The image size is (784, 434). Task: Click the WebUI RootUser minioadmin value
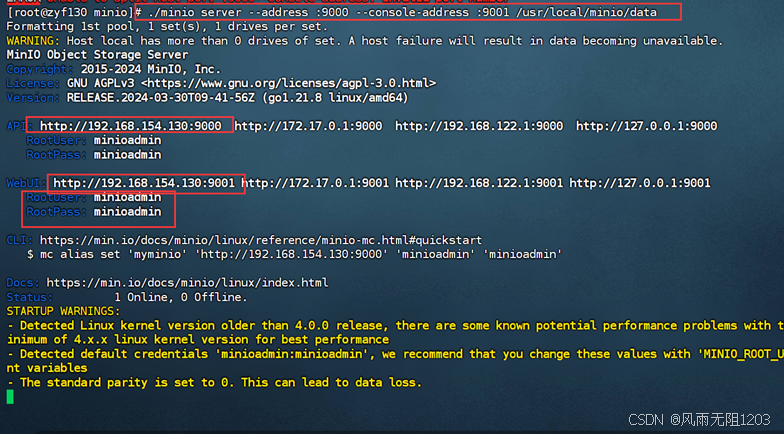coord(128,198)
